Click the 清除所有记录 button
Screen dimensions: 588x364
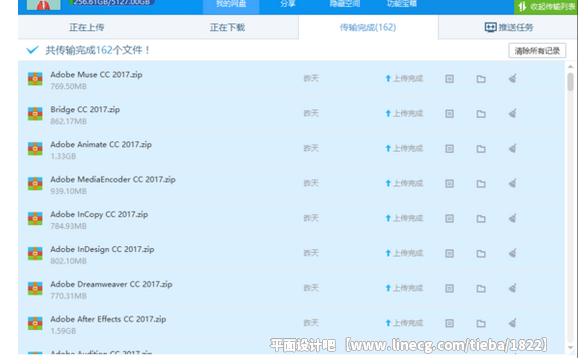[537, 51]
